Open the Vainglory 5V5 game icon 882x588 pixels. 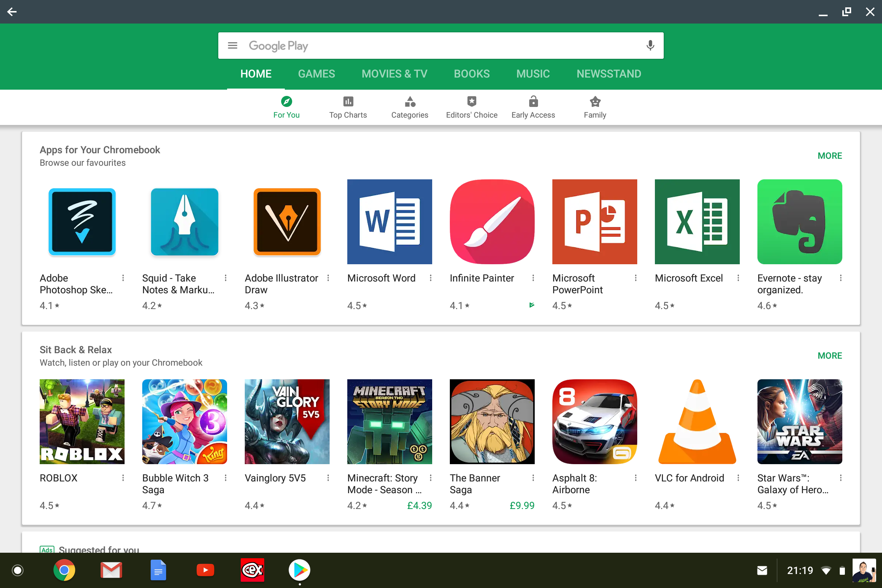click(287, 422)
